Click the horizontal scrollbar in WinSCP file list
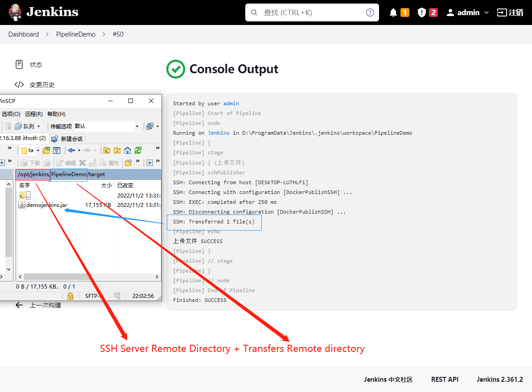This screenshot has height=392, width=532. pyautogui.click(x=88, y=276)
